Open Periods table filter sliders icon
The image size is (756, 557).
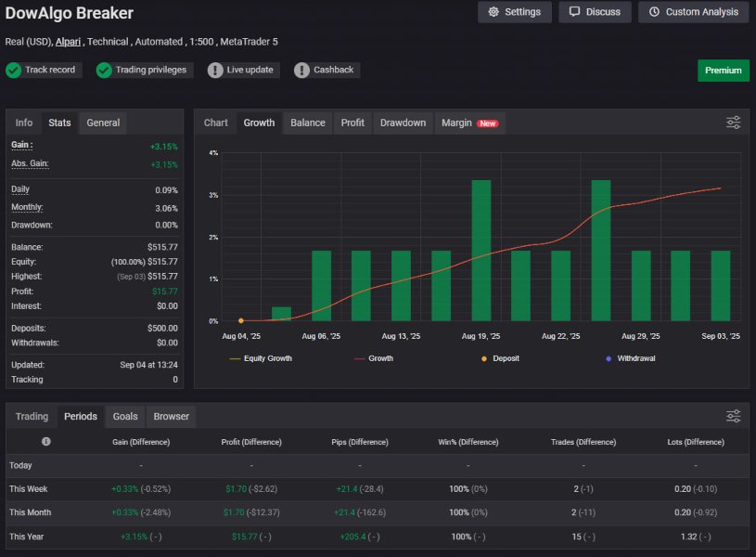pos(734,416)
